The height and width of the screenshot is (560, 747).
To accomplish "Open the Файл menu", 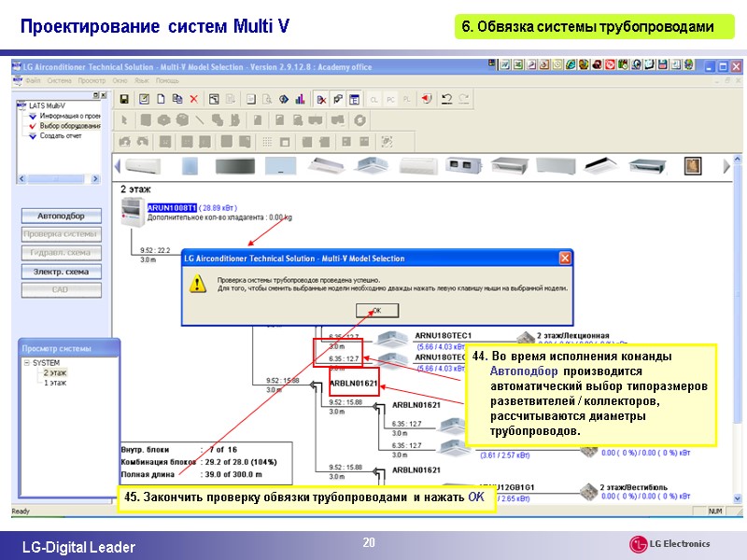I will click(x=33, y=80).
